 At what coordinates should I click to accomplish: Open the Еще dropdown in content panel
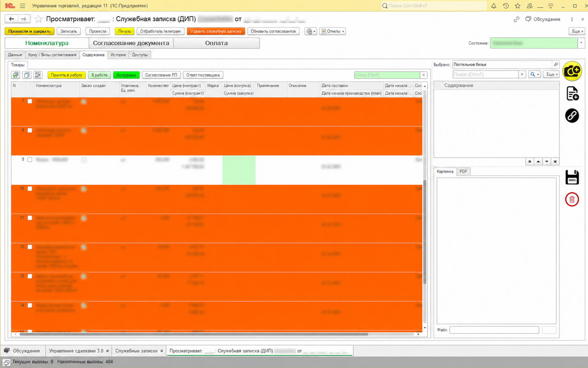click(551, 75)
